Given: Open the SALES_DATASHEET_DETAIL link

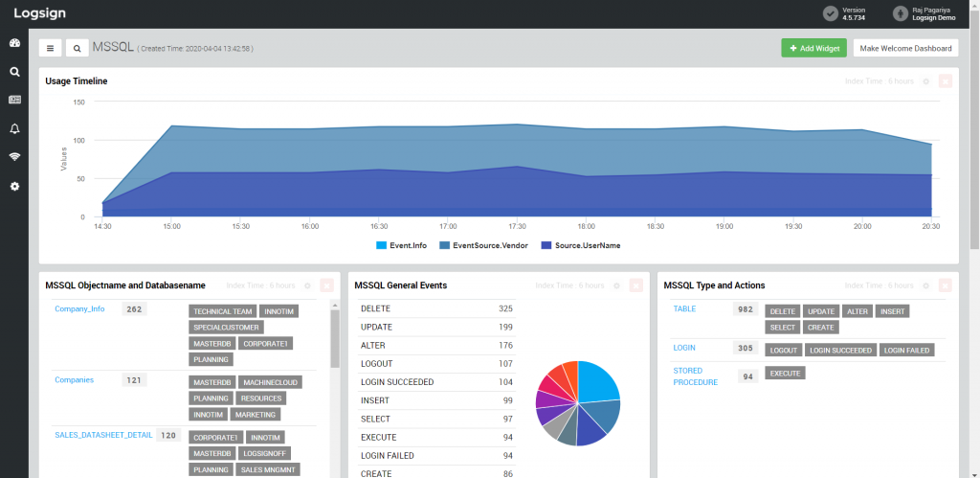Looking at the screenshot, I should point(103,435).
